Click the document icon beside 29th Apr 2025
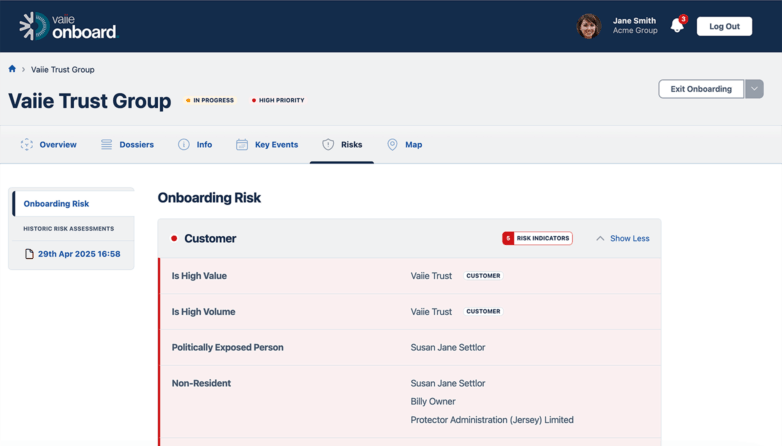782x446 pixels. tap(29, 254)
